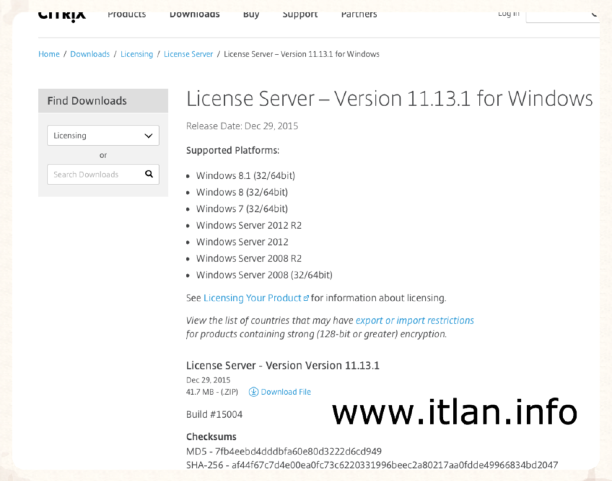Navigate to the License Server breadcrumb
The image size is (612, 481).
pos(188,54)
